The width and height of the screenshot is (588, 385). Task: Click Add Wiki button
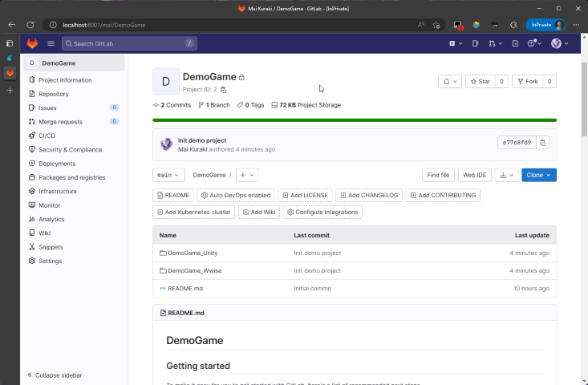click(x=259, y=213)
